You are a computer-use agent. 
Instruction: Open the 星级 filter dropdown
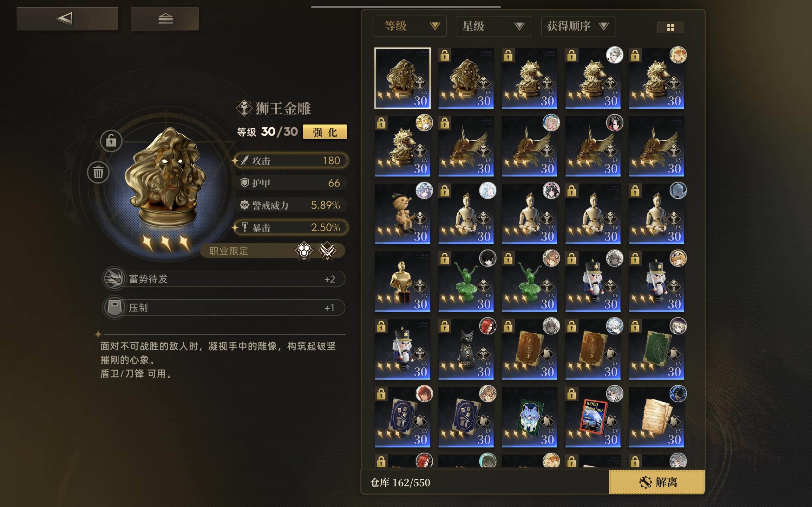point(494,26)
